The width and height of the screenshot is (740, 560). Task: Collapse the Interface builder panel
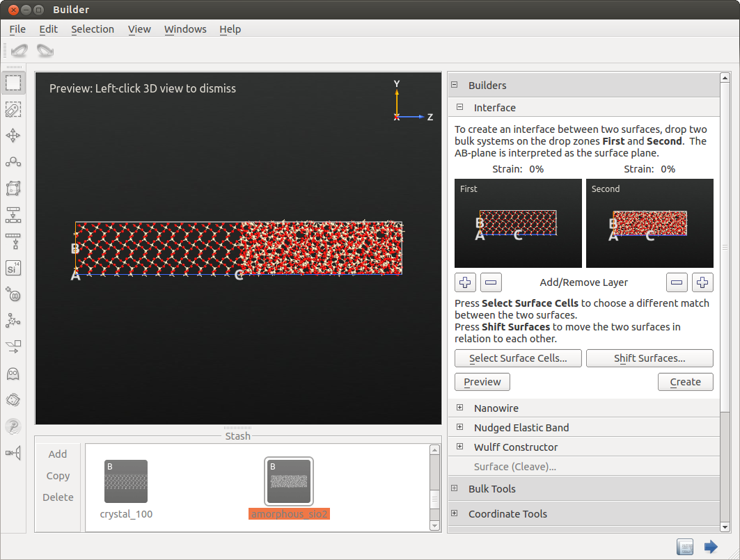(459, 107)
